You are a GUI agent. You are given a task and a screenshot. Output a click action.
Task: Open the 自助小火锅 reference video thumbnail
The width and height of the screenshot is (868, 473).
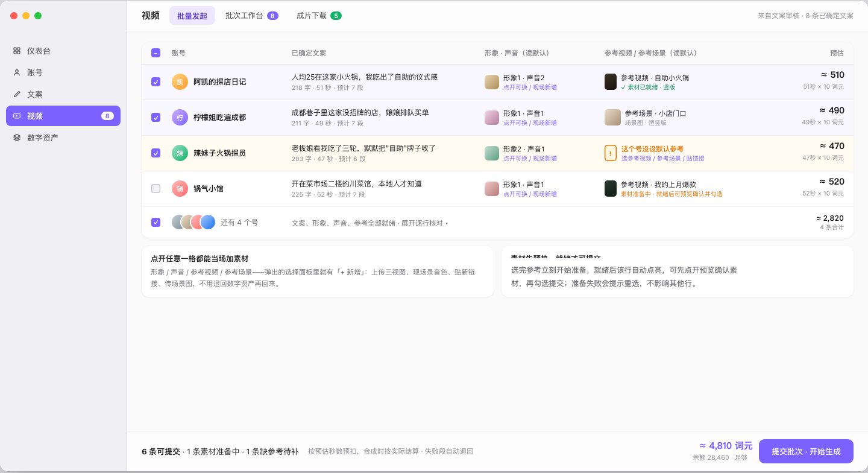(x=611, y=82)
